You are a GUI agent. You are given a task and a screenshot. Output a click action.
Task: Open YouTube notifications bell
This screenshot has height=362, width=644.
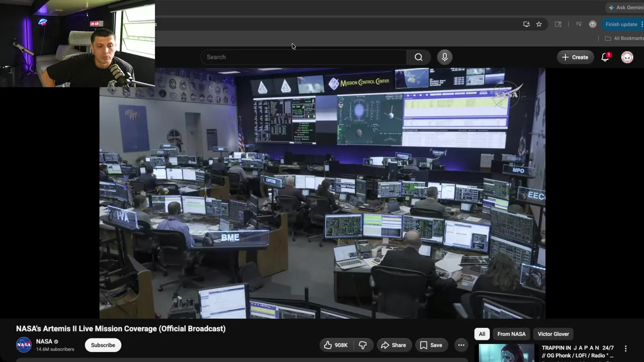point(605,57)
